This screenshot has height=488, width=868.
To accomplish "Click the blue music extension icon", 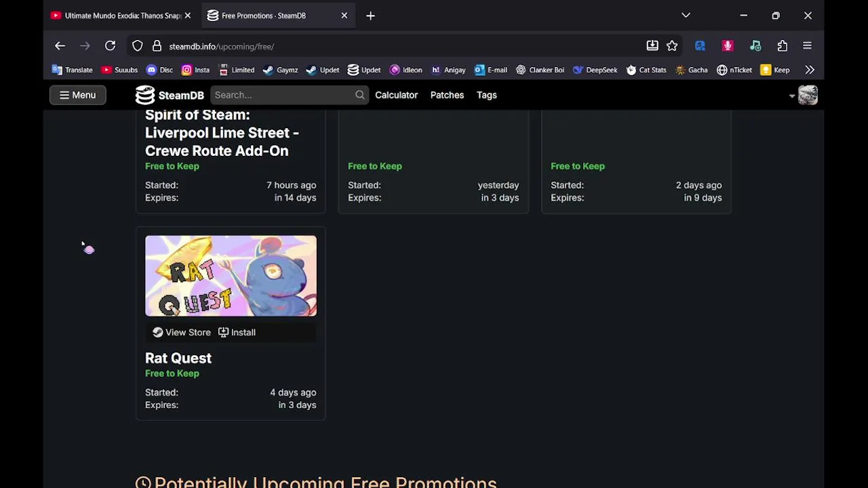I will coord(700,46).
